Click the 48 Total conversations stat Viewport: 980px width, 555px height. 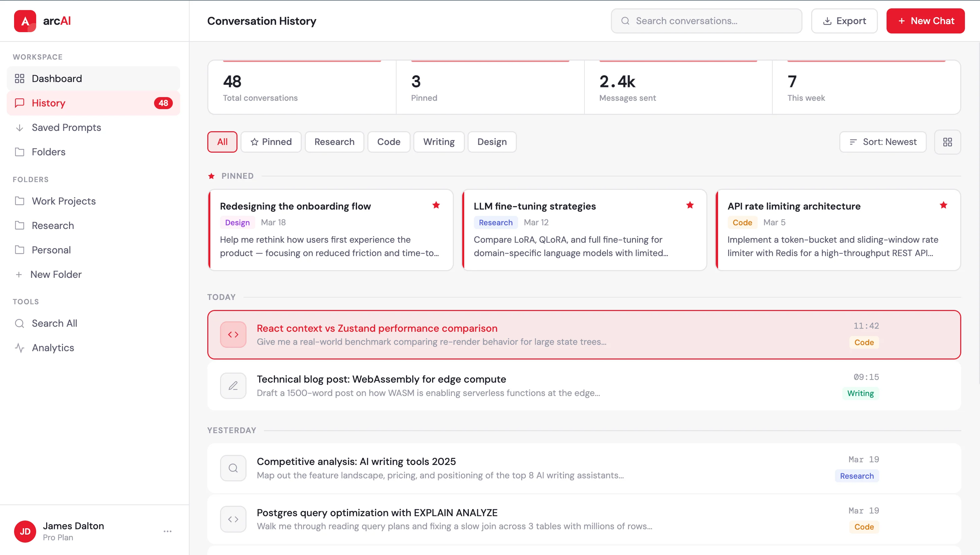coord(302,87)
